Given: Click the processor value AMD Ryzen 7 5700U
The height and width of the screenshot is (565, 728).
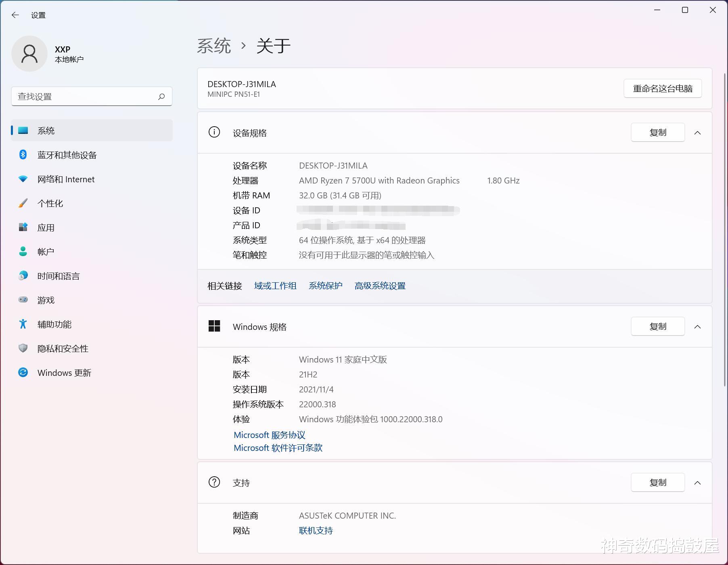Looking at the screenshot, I should coord(379,180).
